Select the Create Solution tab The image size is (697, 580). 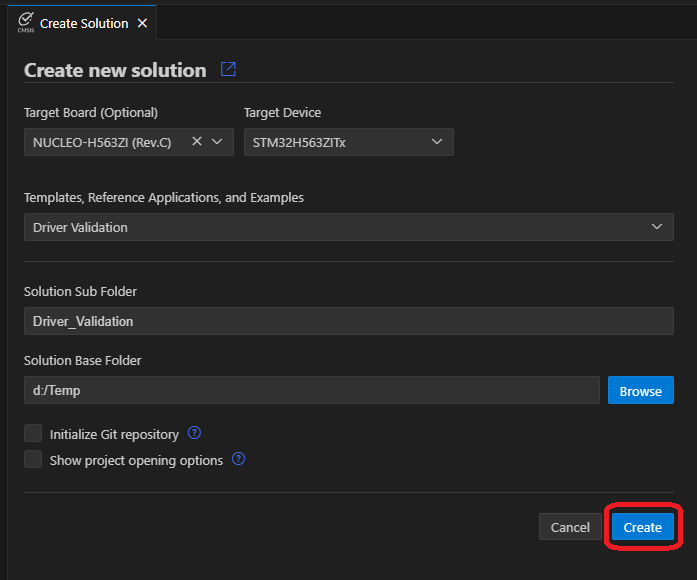[84, 23]
